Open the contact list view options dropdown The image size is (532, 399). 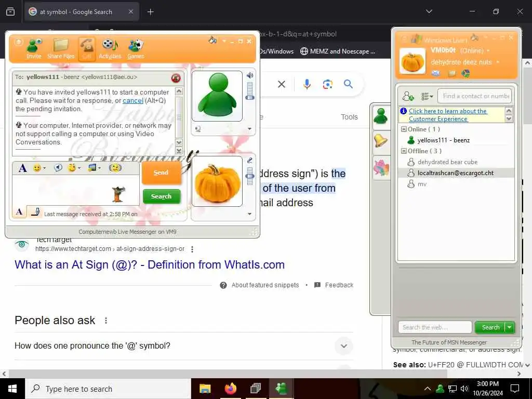[427, 97]
